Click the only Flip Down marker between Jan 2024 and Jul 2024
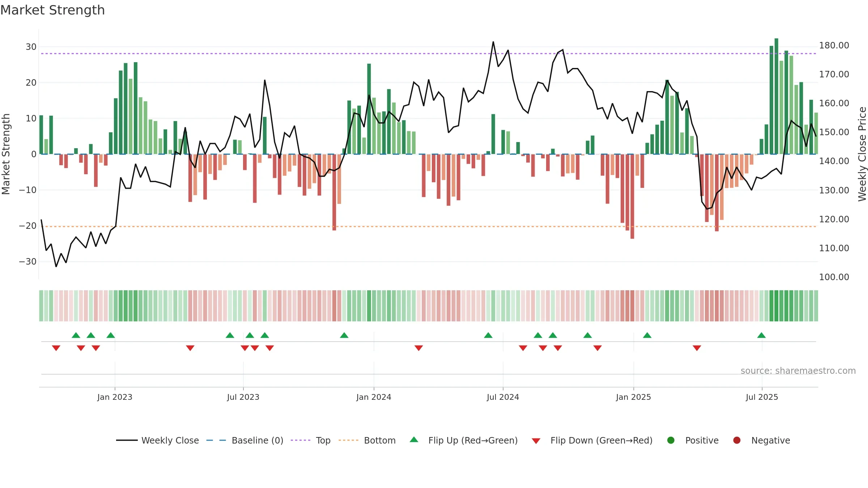The image size is (868, 488). (x=419, y=348)
